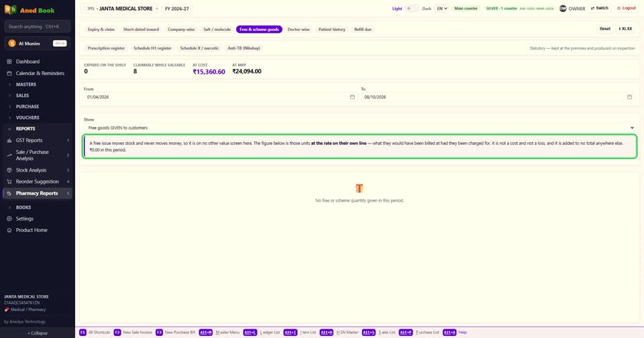Open Stock Analysis reports

38,170
